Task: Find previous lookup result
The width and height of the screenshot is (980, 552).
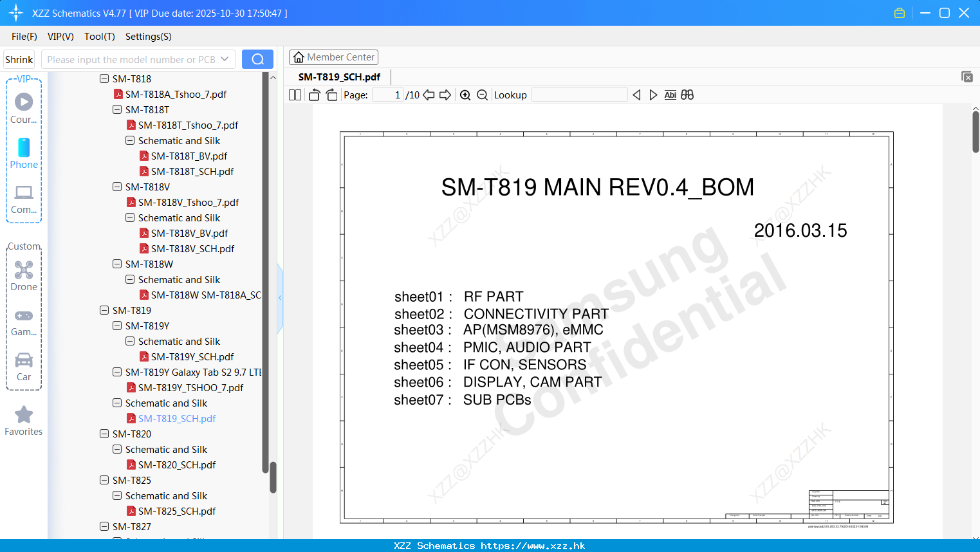Action: [636, 95]
